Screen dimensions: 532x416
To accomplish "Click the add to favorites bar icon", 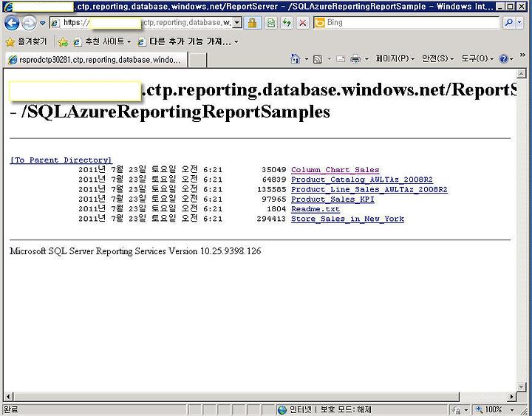I will pyautogui.click(x=63, y=42).
